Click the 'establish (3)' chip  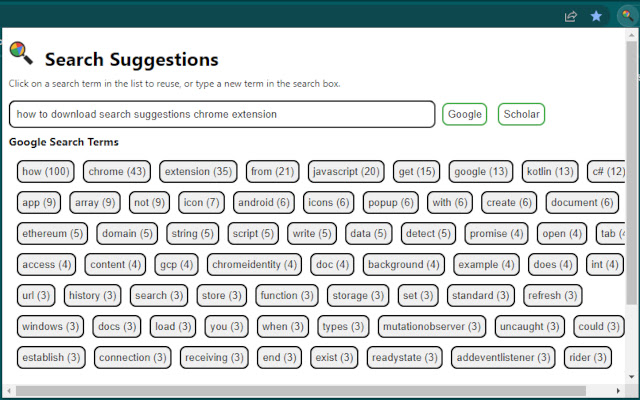pyautogui.click(x=51, y=358)
